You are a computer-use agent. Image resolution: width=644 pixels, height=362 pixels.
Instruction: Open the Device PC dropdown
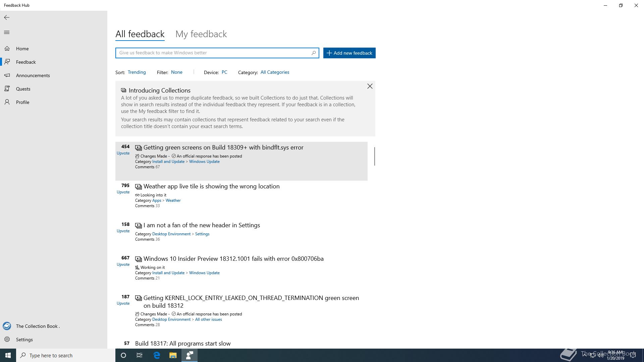coord(224,72)
